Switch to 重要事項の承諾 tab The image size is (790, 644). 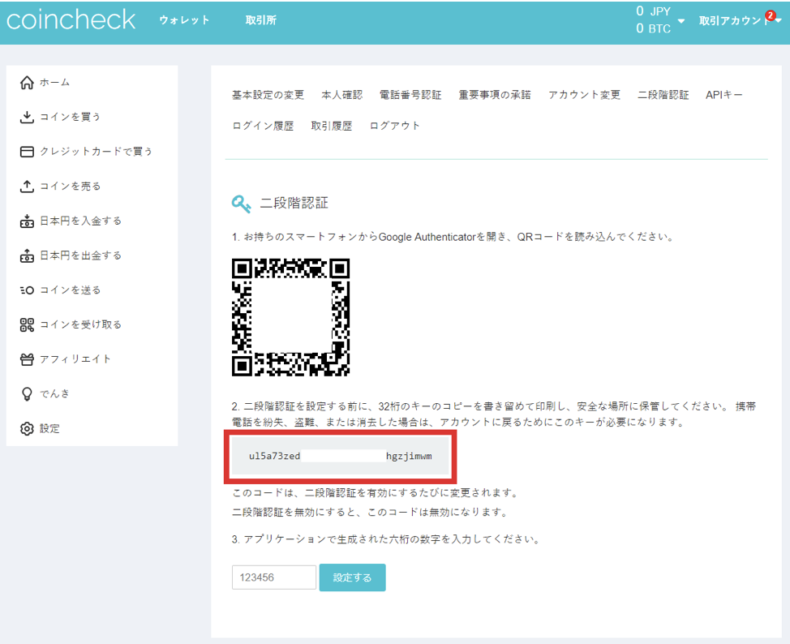[495, 95]
